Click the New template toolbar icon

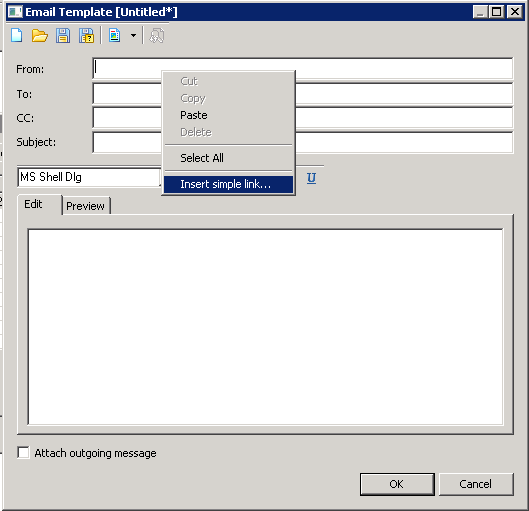point(17,35)
